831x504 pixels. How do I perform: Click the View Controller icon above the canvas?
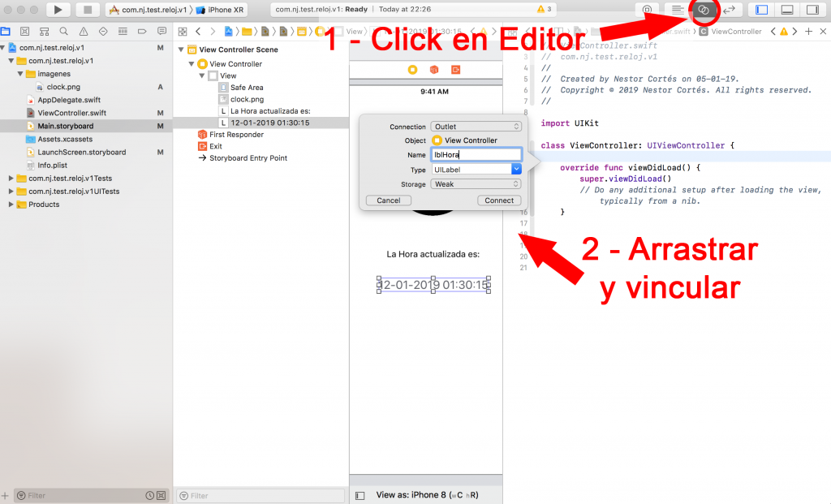pos(413,70)
